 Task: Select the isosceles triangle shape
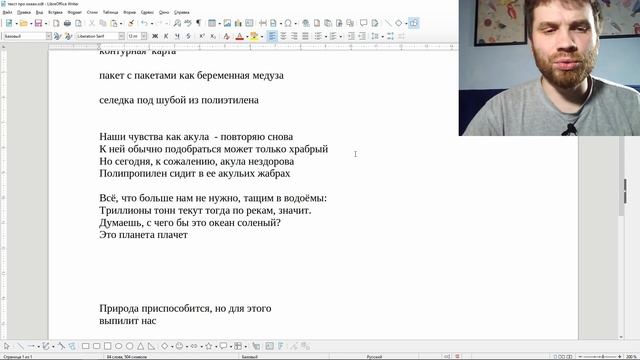(140, 346)
